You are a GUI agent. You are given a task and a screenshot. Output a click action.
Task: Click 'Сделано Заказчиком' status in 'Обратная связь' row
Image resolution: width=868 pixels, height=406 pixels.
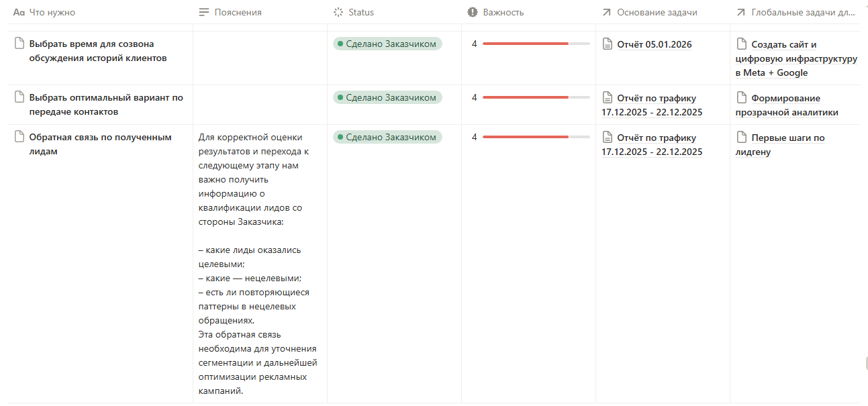pos(387,137)
